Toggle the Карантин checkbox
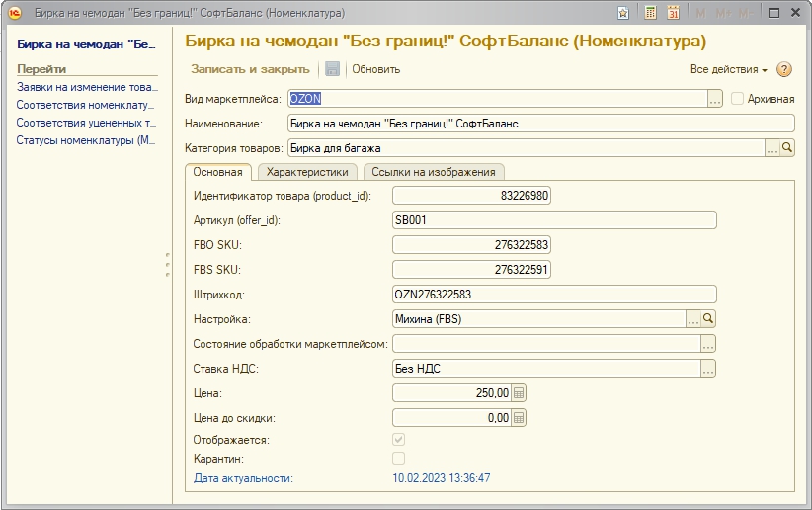The width and height of the screenshot is (812, 510). pyautogui.click(x=399, y=458)
